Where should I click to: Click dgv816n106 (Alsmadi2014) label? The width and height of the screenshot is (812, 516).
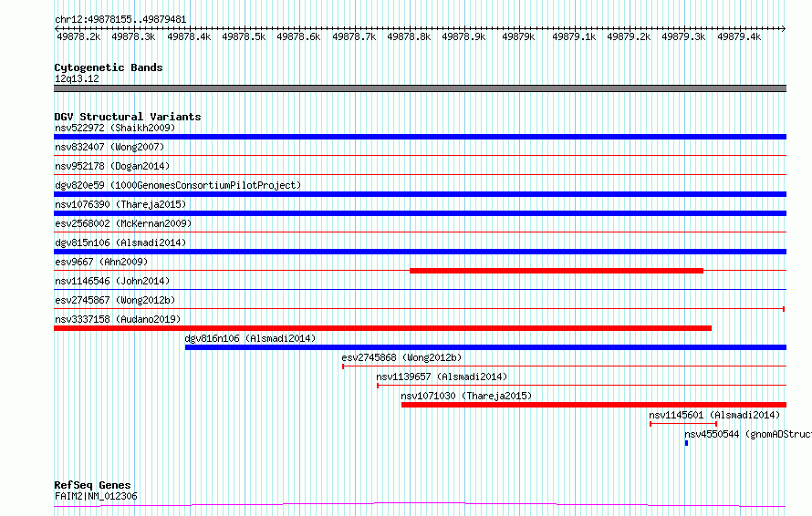coord(250,338)
